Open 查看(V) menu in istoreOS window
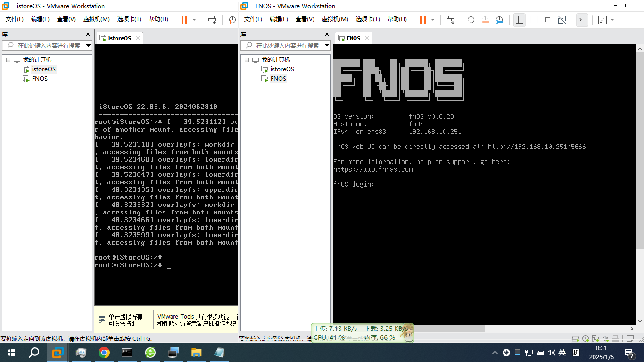The image size is (644, 362). [66, 19]
